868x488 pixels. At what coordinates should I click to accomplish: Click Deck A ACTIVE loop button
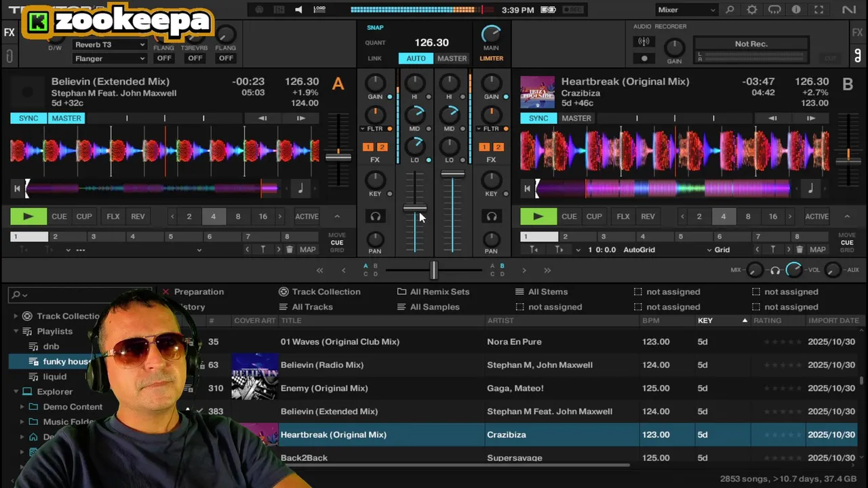(x=307, y=216)
